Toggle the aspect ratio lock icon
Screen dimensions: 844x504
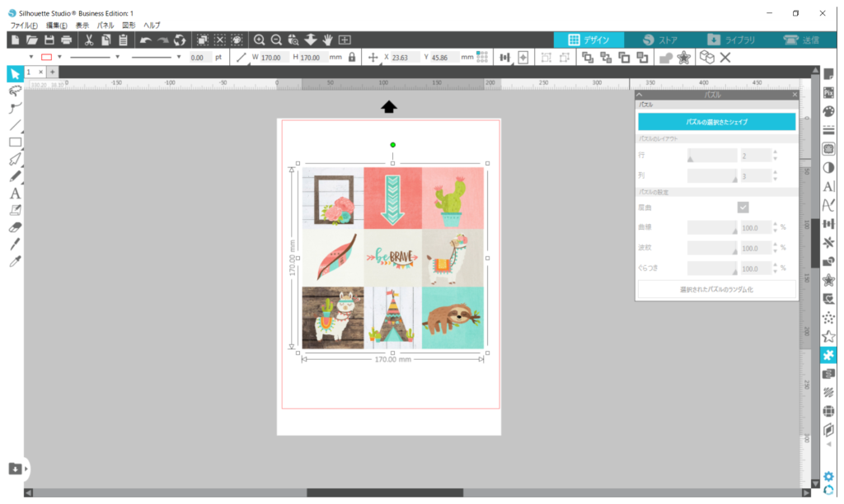tap(352, 57)
